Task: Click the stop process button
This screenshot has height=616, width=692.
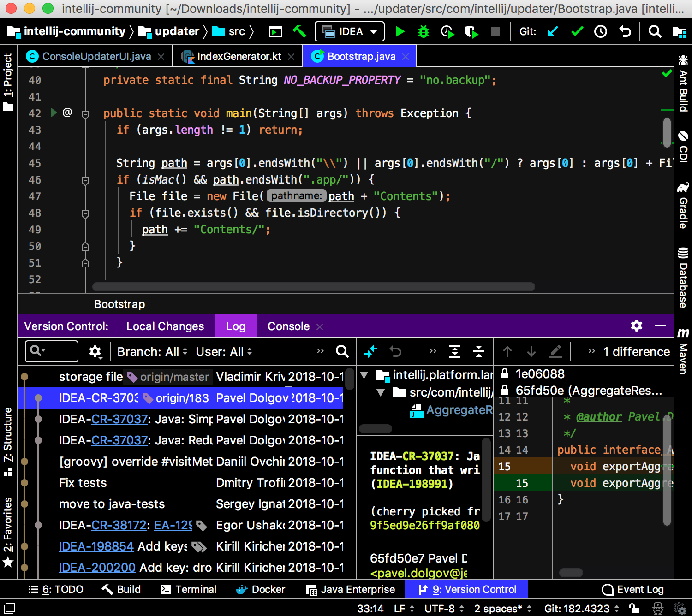Action: click(495, 31)
